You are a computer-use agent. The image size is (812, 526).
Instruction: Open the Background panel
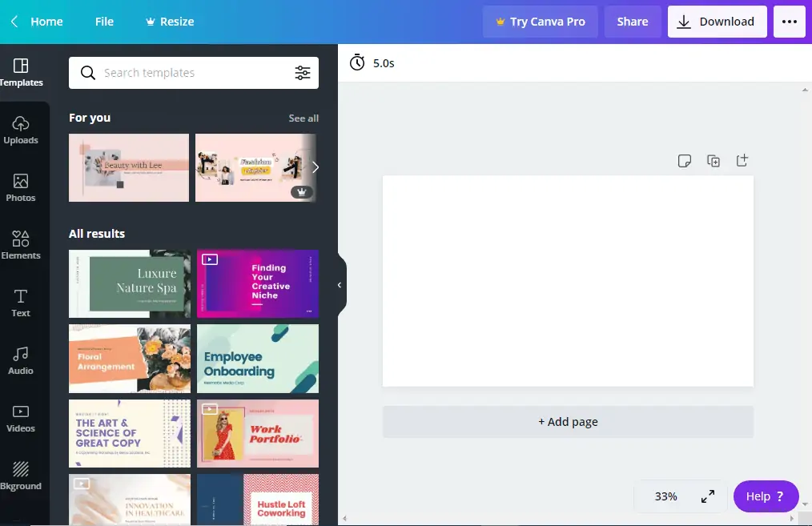[x=22, y=475]
